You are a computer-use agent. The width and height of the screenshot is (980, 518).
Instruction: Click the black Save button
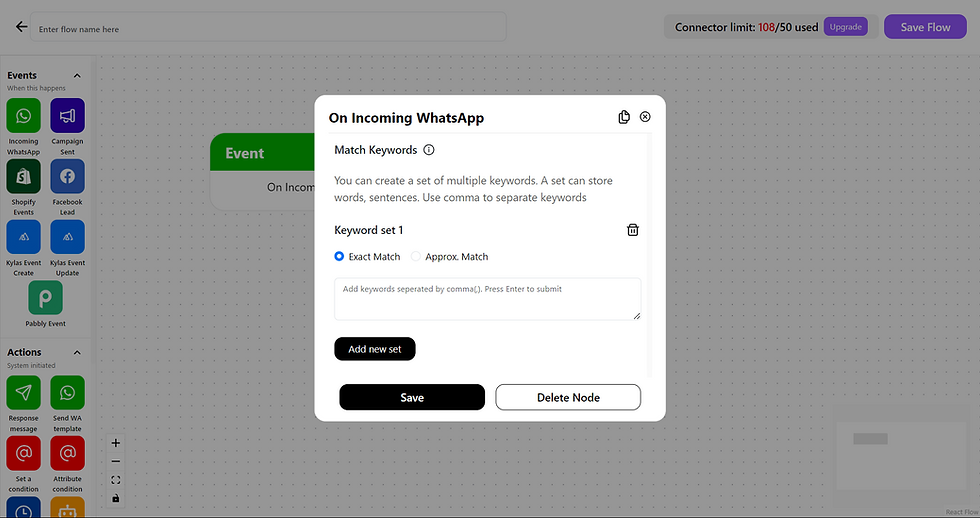point(412,397)
